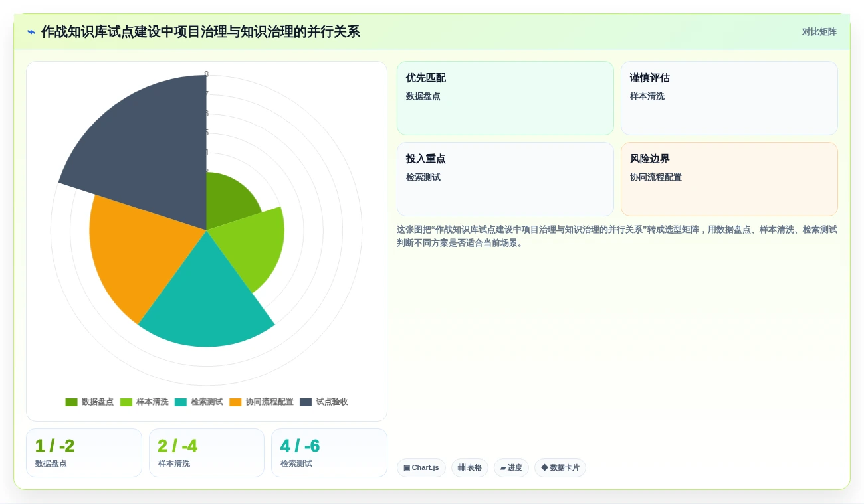Click 检索测试 text in 投入重点 card
This screenshot has height=504, width=864.
coord(423,177)
